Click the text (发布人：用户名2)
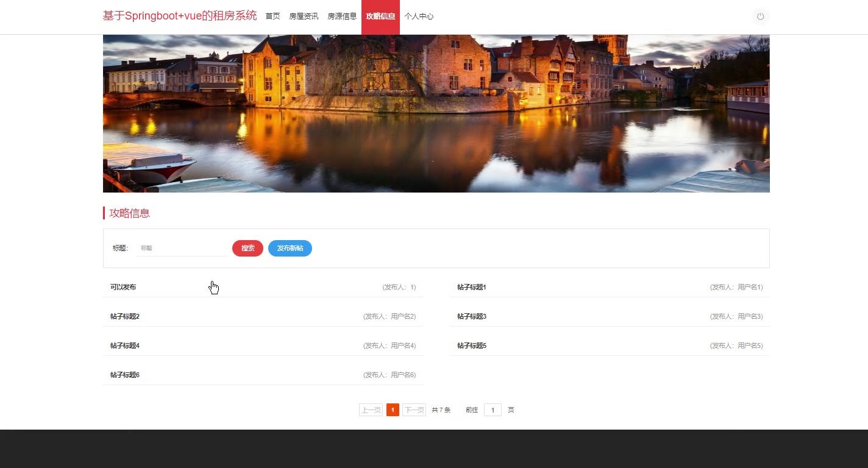 (390, 316)
